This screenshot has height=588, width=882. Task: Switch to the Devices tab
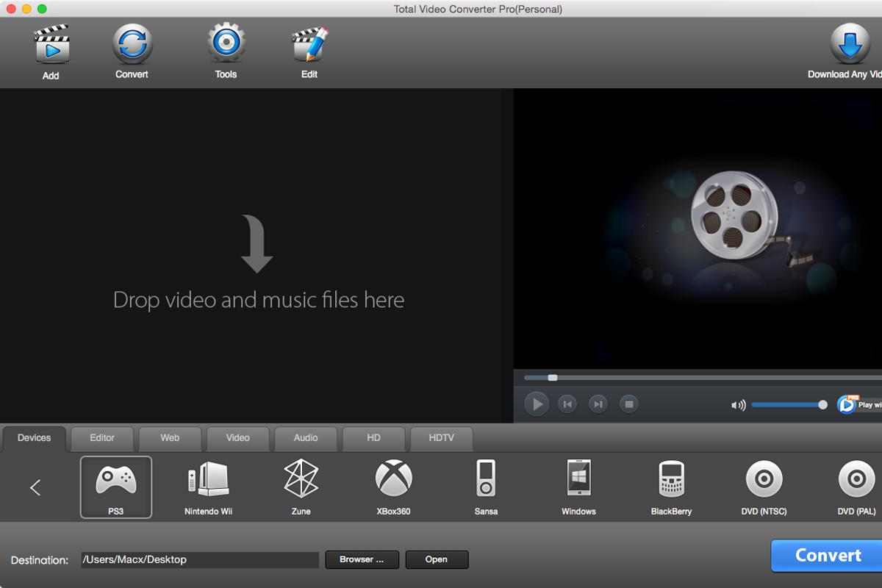pos(35,438)
